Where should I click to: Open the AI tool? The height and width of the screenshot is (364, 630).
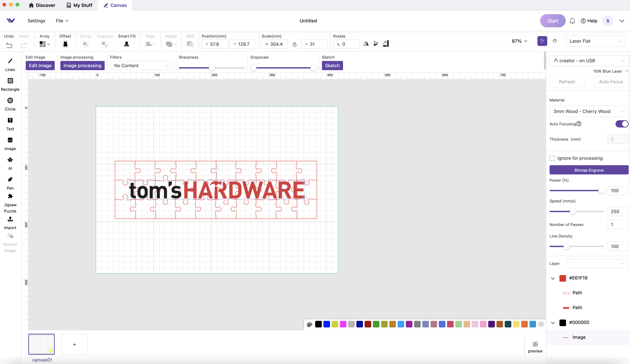pyautogui.click(x=10, y=163)
